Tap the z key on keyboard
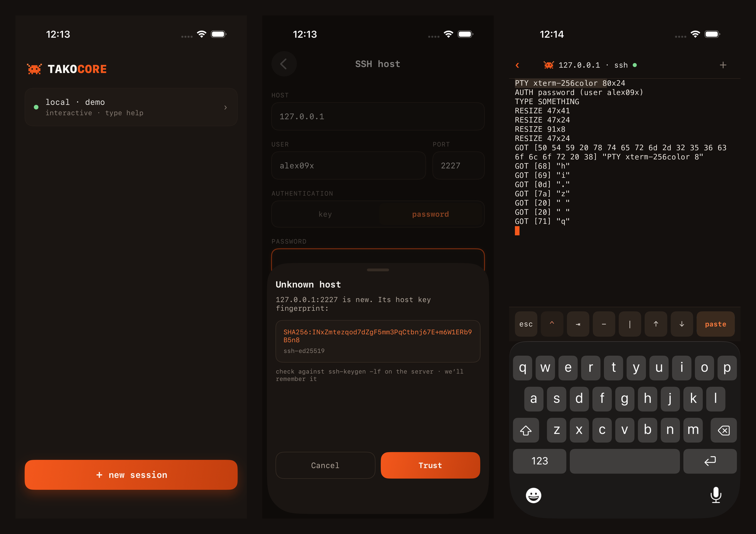Image resolution: width=756 pixels, height=534 pixels. coord(557,430)
